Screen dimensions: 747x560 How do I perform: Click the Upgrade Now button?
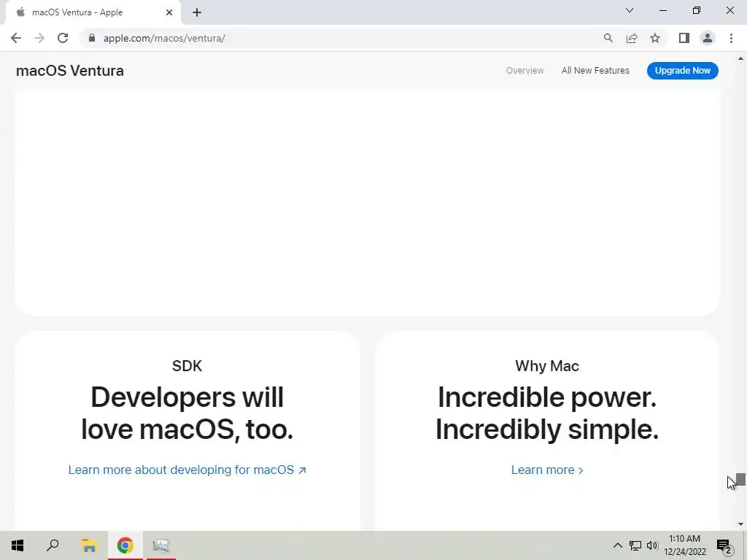[682, 71]
